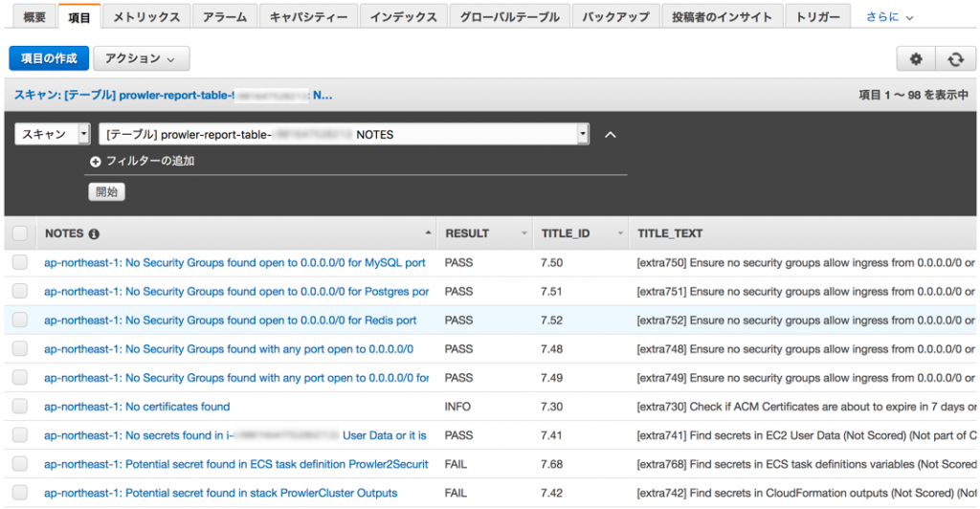This screenshot has width=980, height=509.
Task: Click the scan summary heading link
Action: (x=173, y=96)
